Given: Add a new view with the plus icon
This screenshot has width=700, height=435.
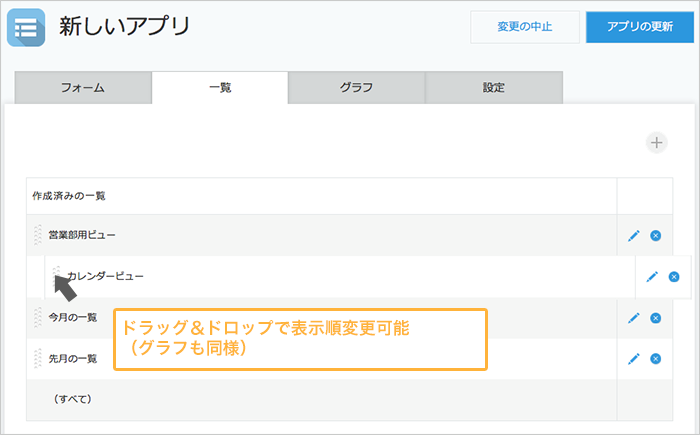Looking at the screenshot, I should click(656, 142).
